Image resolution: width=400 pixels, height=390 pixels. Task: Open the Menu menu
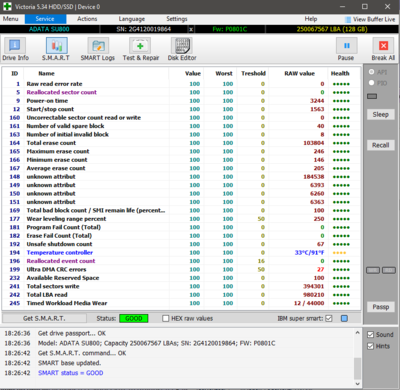coord(11,19)
